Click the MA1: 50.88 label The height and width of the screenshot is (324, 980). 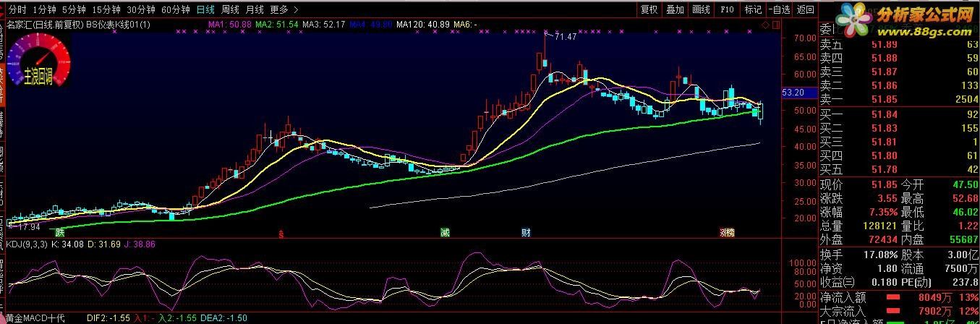tap(229, 25)
